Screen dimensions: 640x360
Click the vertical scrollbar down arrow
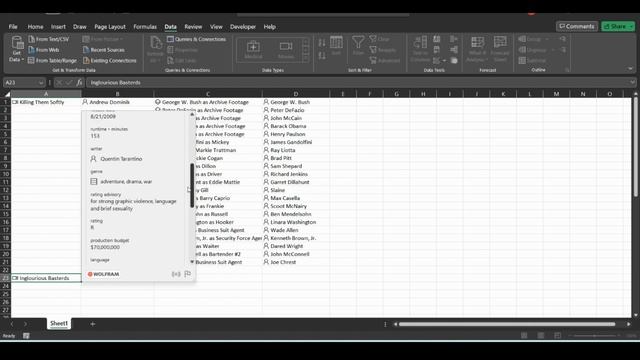tap(636, 315)
